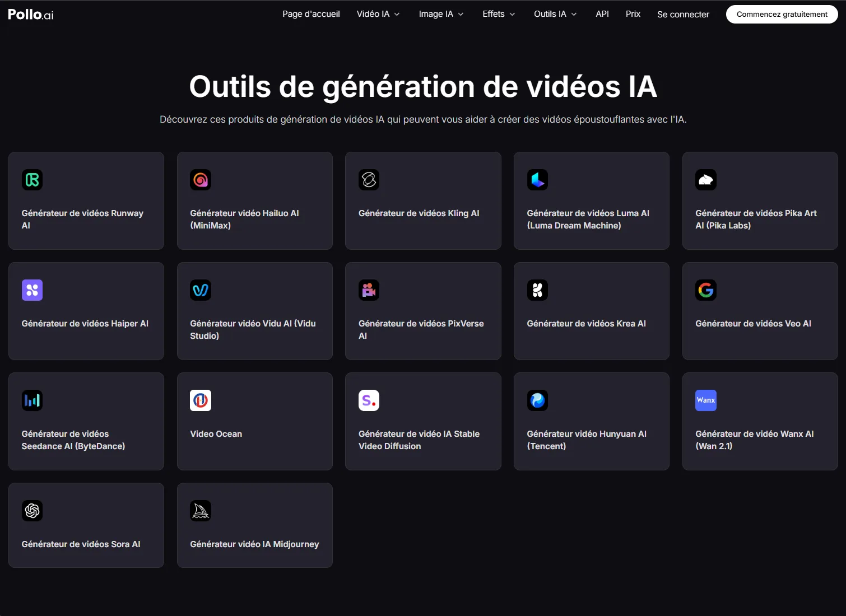The width and height of the screenshot is (846, 616).
Task: Open Générateur de vidéos Veo AI
Action: coord(754,324)
